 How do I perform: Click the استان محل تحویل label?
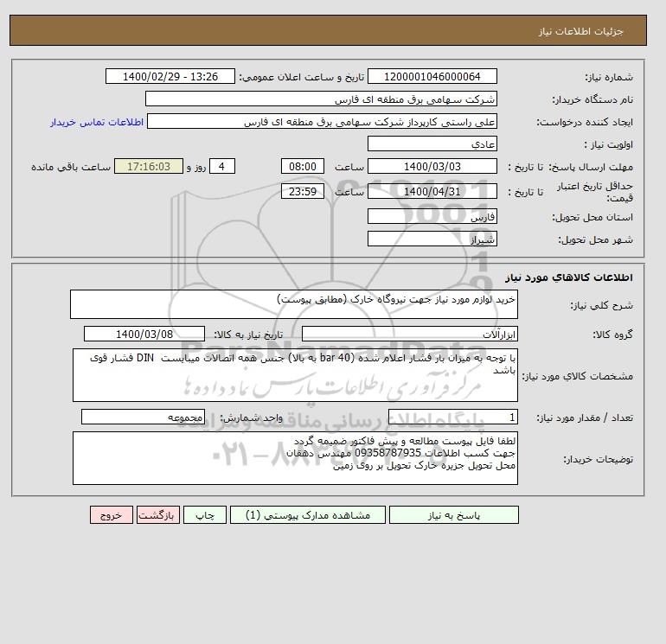point(592,217)
